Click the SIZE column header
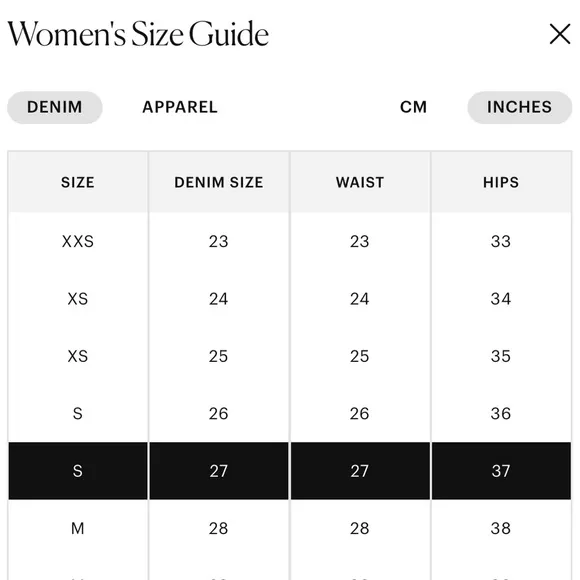 coord(78,182)
